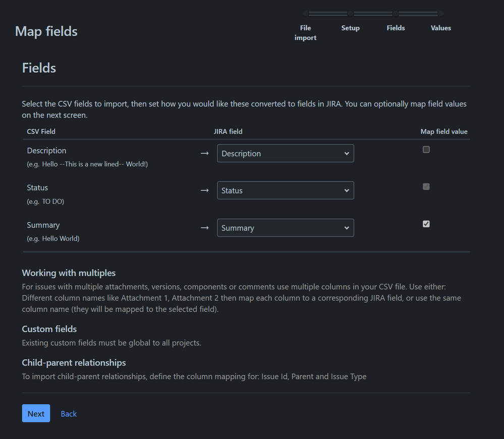Toggle Map field value checkbox for Status

point(426,187)
